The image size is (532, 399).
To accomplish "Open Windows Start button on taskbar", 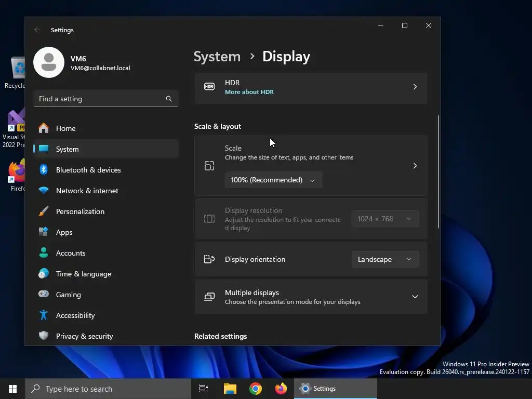I will (12, 389).
